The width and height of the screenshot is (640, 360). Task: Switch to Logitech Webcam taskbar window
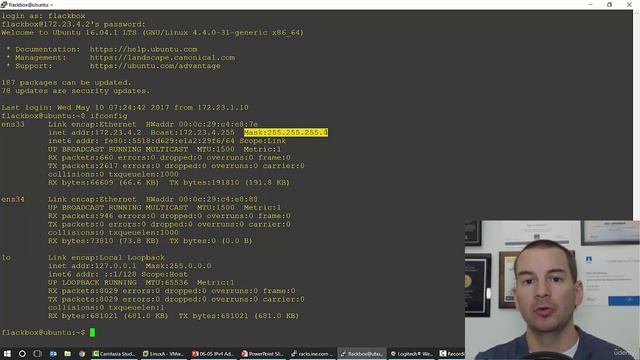point(411,353)
